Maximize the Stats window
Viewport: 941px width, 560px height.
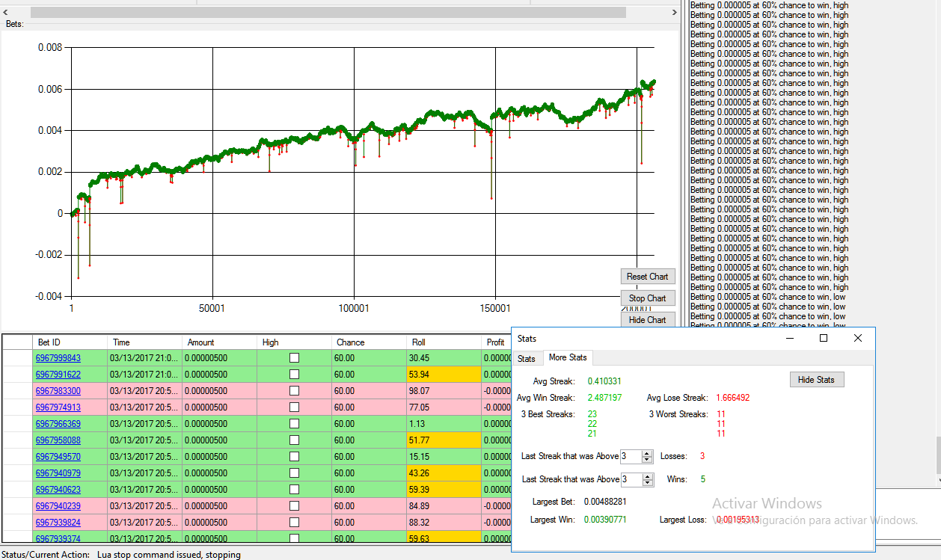click(x=824, y=339)
